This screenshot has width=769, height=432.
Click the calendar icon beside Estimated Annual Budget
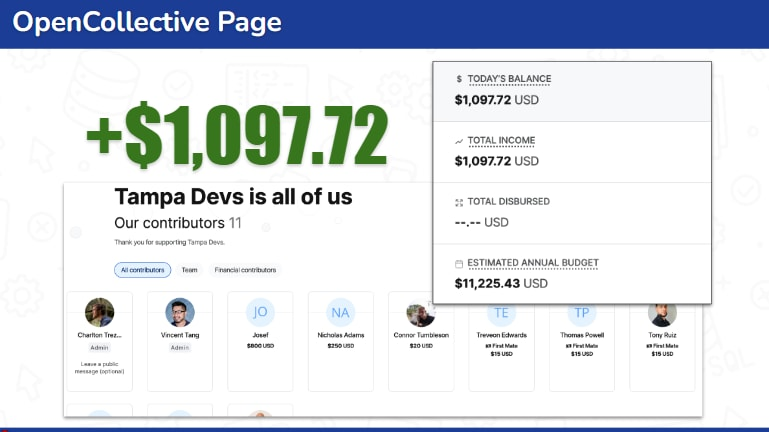click(x=459, y=263)
